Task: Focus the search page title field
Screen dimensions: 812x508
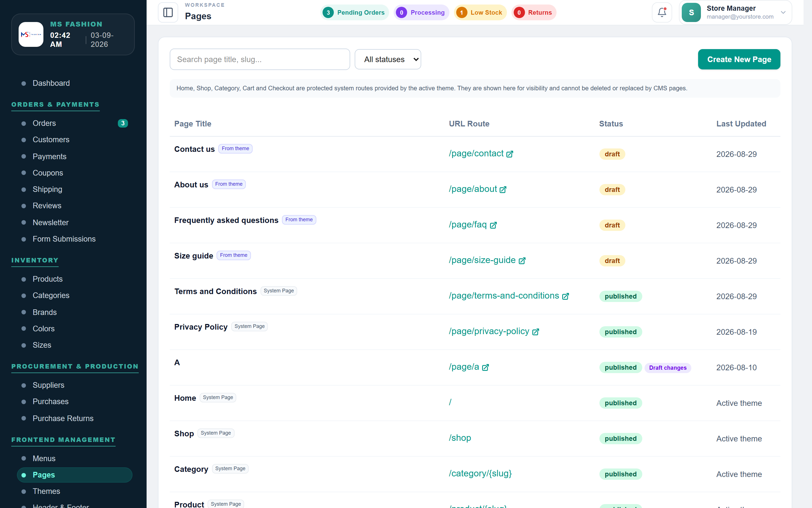Action: [x=260, y=60]
